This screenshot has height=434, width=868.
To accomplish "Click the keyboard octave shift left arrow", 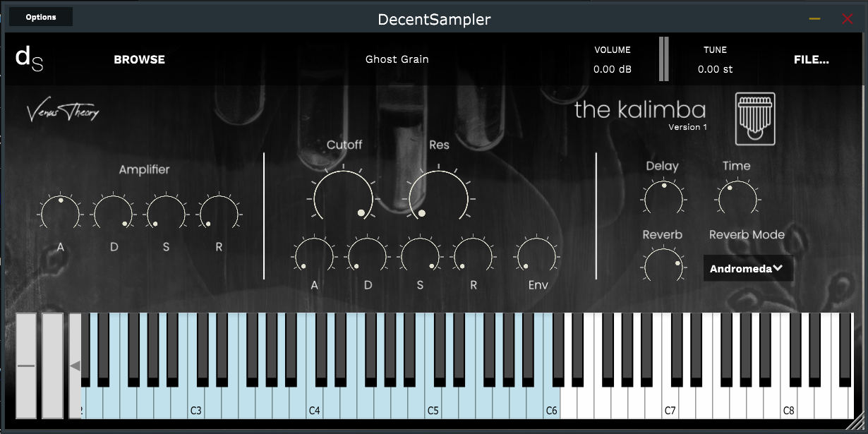I will click(76, 366).
